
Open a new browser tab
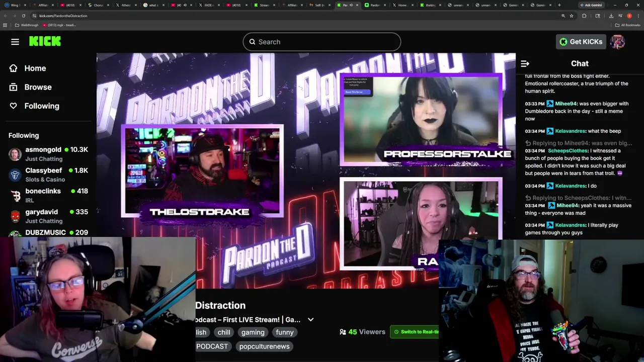tap(559, 5)
